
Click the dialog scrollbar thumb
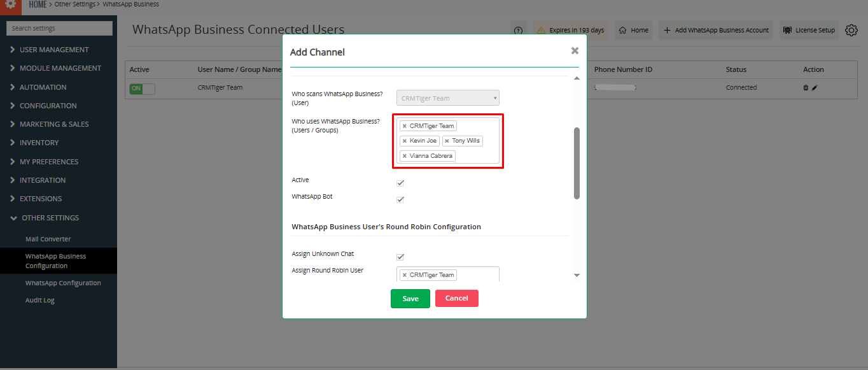[x=577, y=163]
